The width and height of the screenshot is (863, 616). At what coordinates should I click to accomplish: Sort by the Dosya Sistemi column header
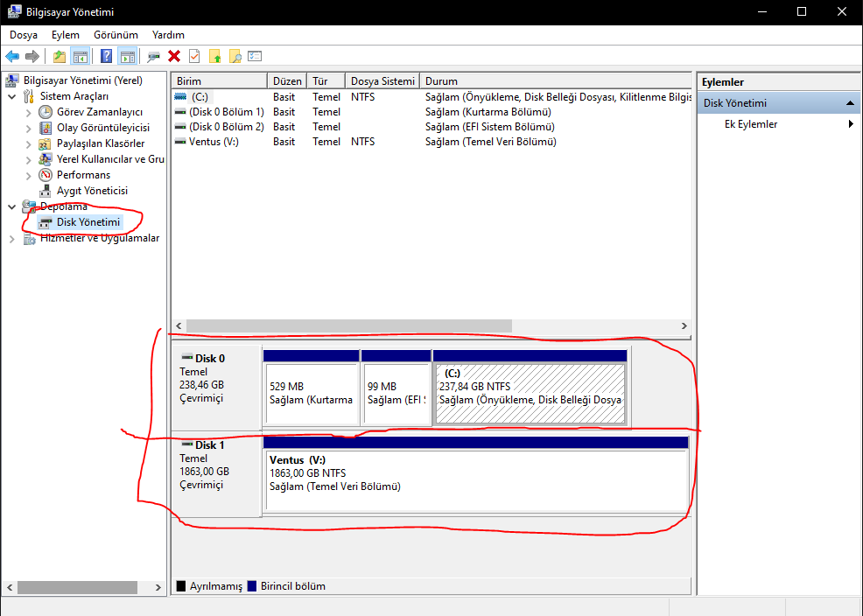click(x=382, y=80)
